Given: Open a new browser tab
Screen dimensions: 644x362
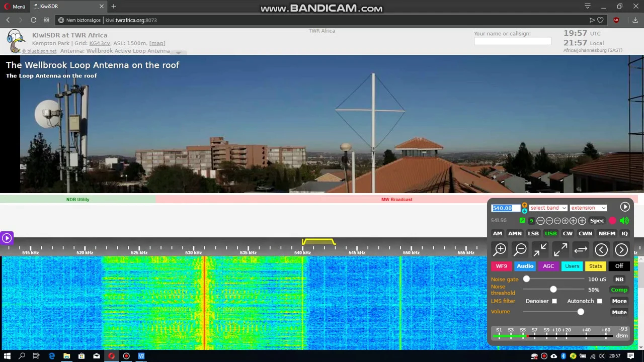Looking at the screenshot, I should click(114, 7).
